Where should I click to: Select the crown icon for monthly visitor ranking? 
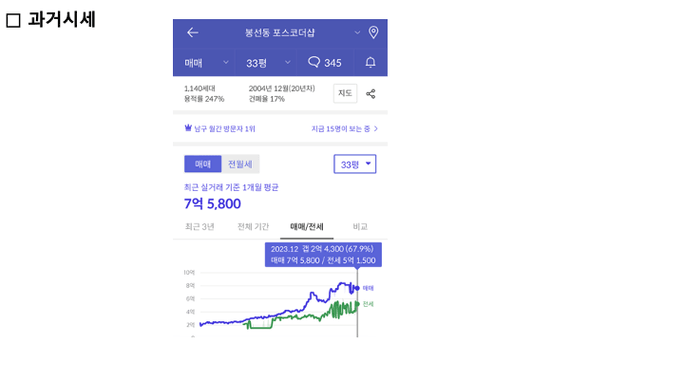click(188, 128)
